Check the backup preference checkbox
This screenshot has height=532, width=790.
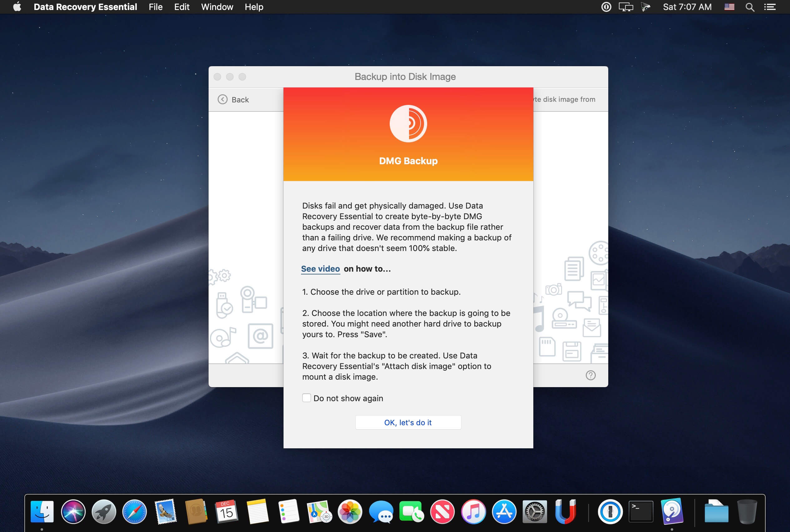[306, 398]
